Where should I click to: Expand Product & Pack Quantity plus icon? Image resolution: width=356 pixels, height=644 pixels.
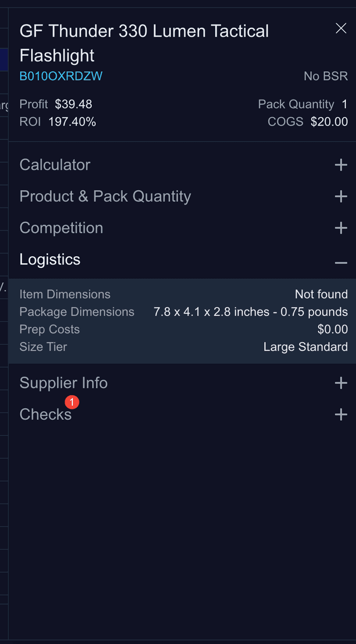341,197
